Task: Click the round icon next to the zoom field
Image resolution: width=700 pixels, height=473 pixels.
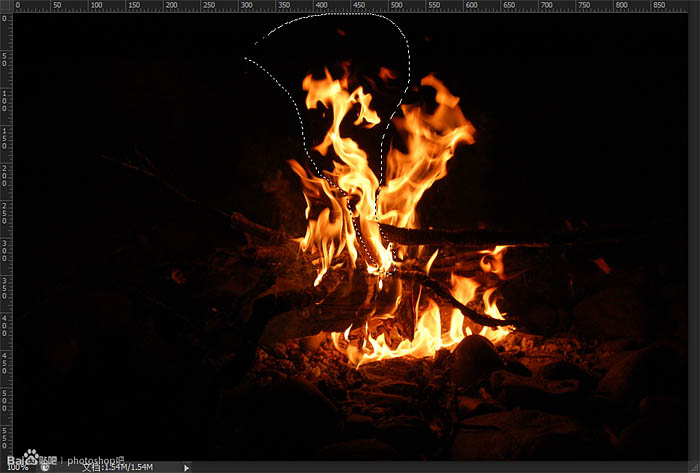Action: 45,468
